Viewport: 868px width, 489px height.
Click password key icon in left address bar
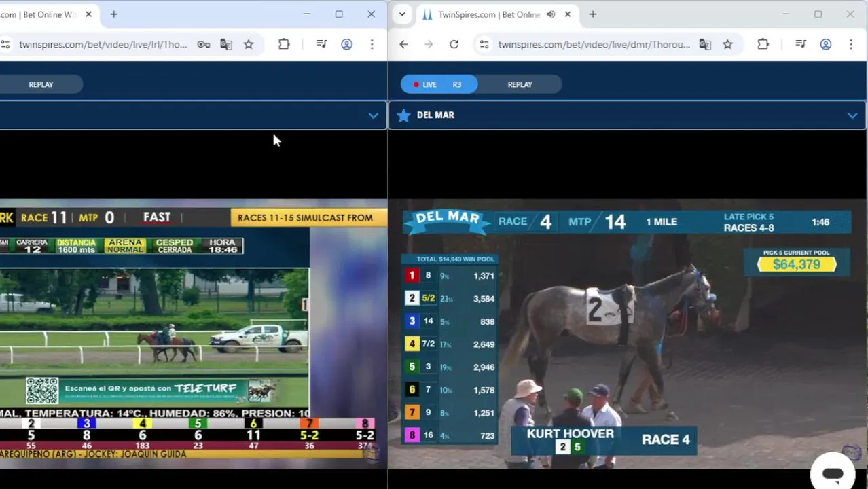[203, 44]
